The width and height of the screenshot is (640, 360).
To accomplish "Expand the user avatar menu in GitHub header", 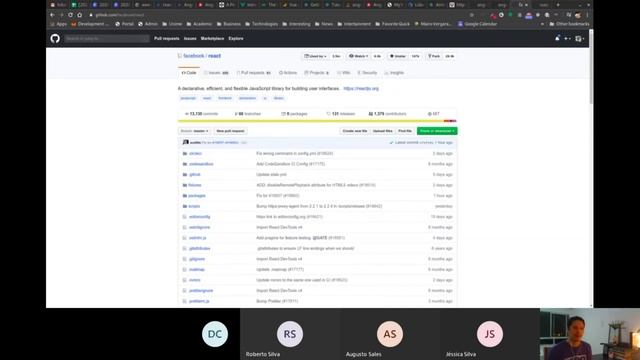I will point(580,38).
